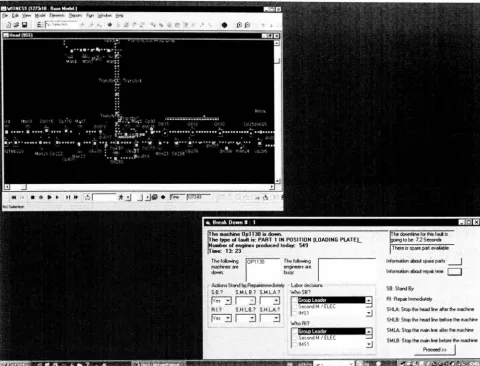
Task: Open the Reports menu
Action: [75, 16]
